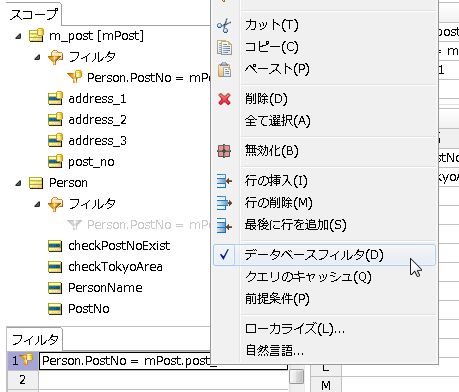Choose 行の削除(M) menu entry
Viewport: 459px width, 392px height.
[278, 203]
